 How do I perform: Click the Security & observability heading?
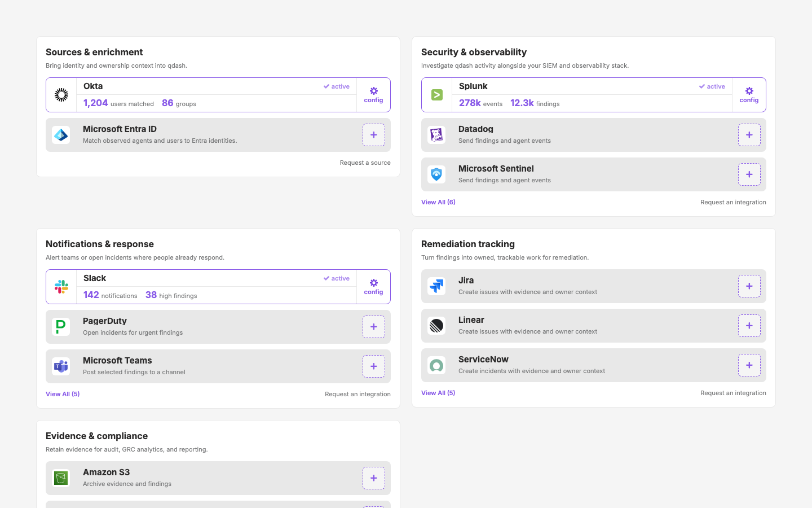474,52
